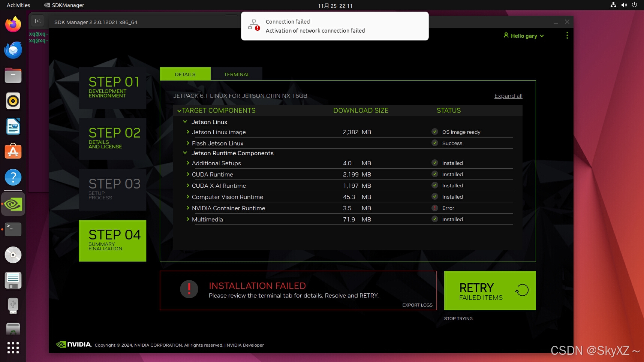Expand the CUDA X-AI Runtime row
Viewport: 644px width, 362px height.
tap(188, 185)
